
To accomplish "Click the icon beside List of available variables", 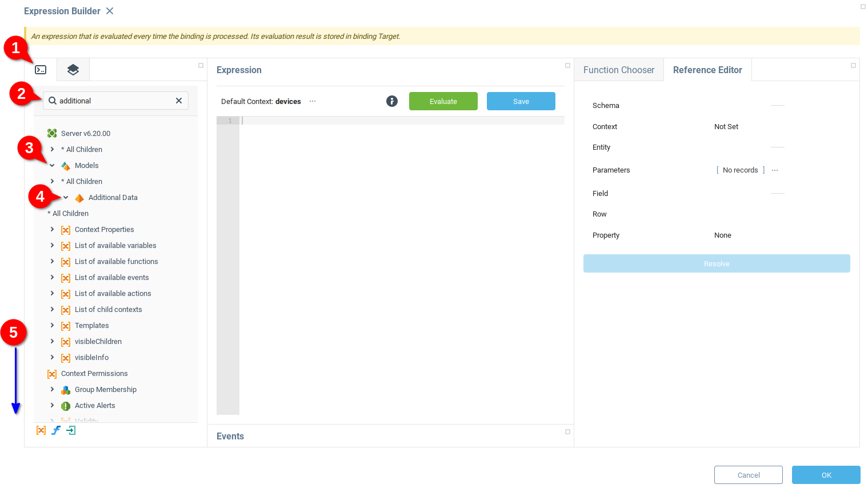I will click(66, 246).
